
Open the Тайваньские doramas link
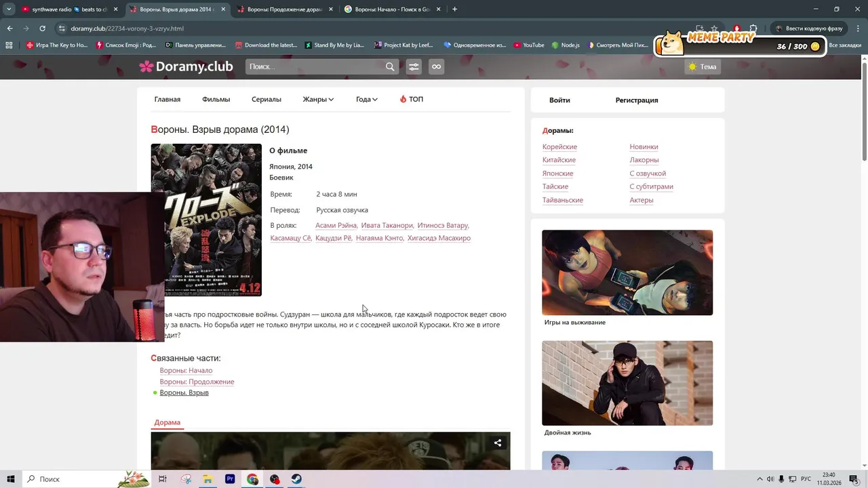pyautogui.click(x=563, y=200)
